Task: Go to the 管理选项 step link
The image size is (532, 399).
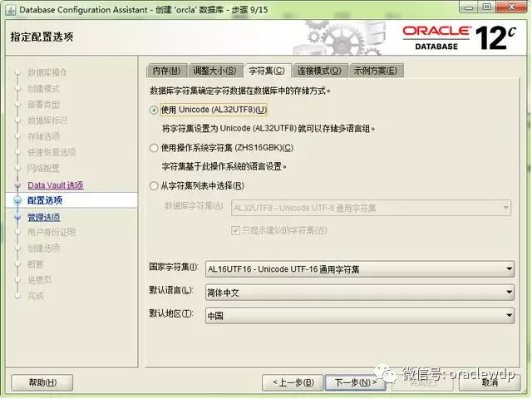Action: click(44, 217)
